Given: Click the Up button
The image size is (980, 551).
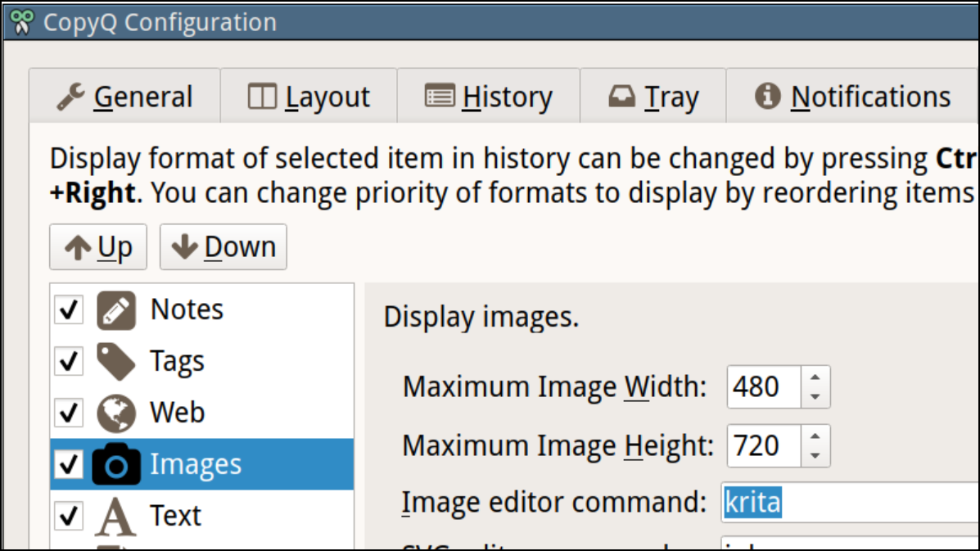Looking at the screenshot, I should pyautogui.click(x=98, y=246).
